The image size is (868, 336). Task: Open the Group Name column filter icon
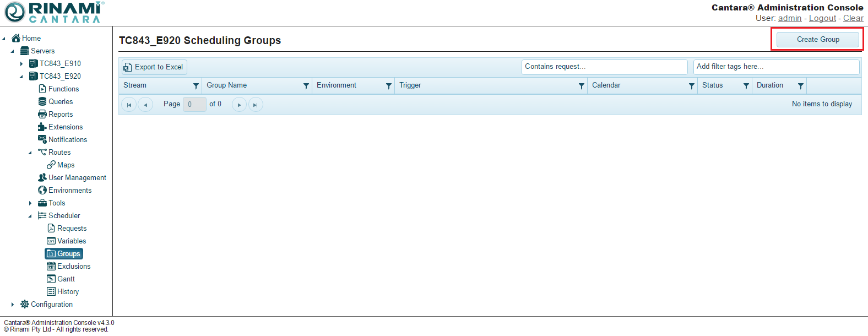pyautogui.click(x=306, y=86)
